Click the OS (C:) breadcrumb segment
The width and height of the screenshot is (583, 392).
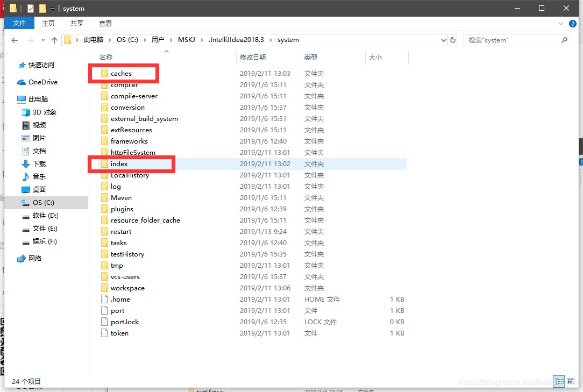pyautogui.click(x=127, y=40)
